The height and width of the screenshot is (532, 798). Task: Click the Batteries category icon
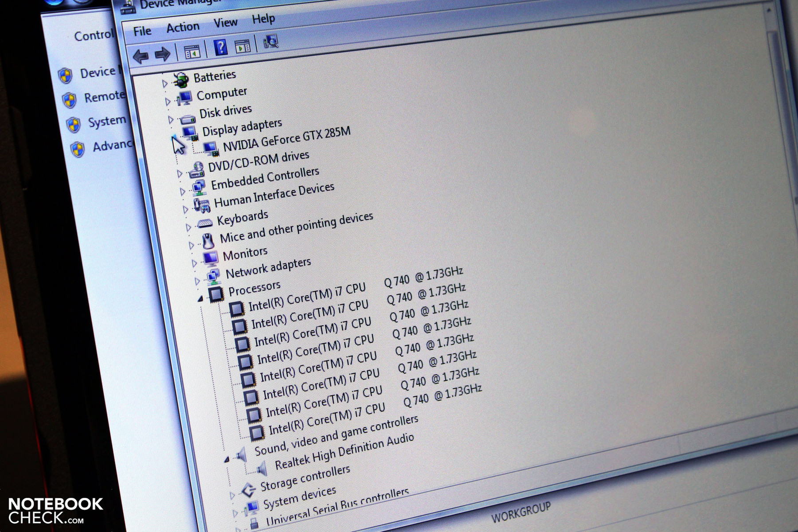point(181,80)
